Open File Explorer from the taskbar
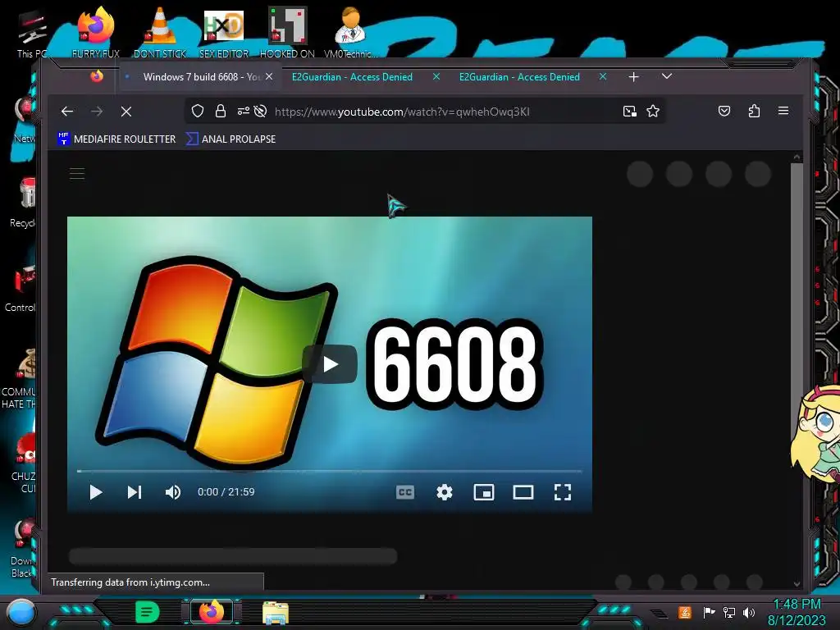This screenshot has height=630, width=840. click(x=276, y=612)
